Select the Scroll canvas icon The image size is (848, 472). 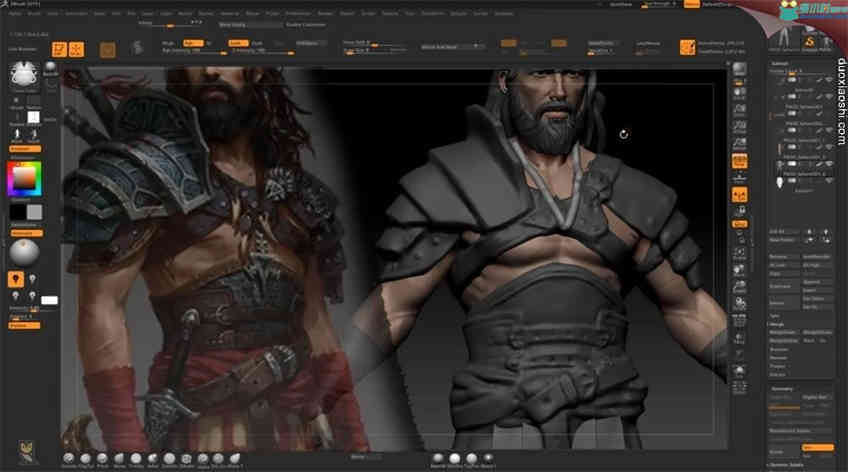pos(739,92)
